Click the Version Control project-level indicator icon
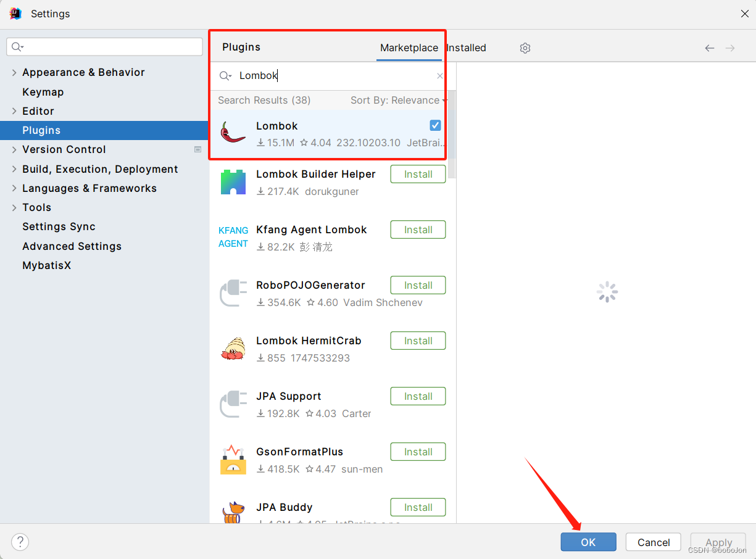This screenshot has width=756, height=559. click(197, 149)
